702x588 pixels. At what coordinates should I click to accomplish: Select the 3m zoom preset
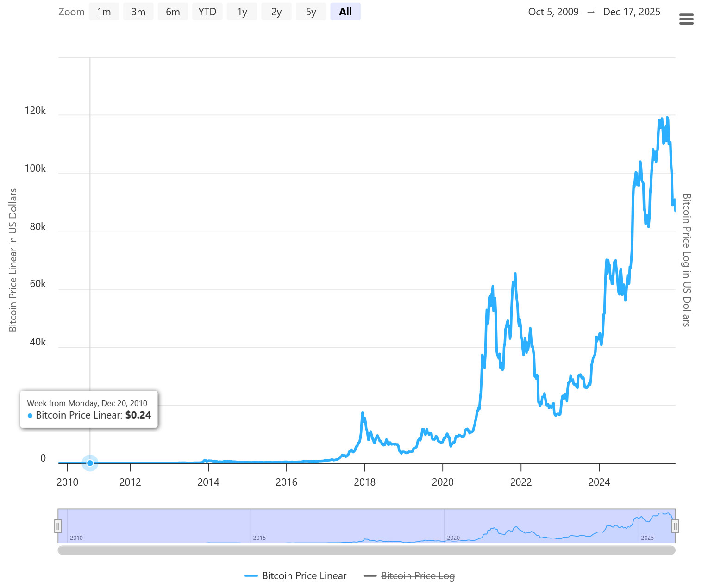point(138,12)
